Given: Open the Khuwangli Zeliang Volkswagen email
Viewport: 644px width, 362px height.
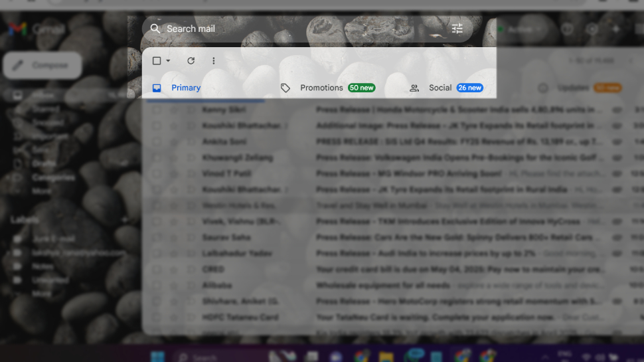Looking at the screenshot, I should click(392, 158).
